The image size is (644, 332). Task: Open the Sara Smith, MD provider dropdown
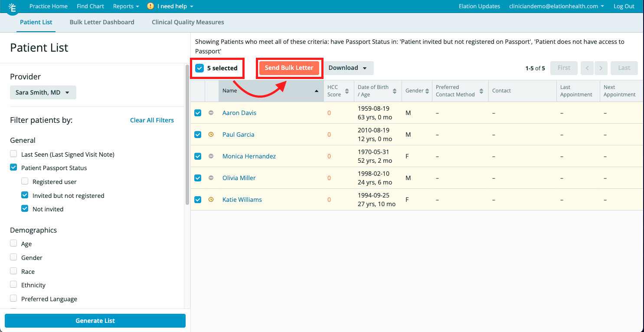[x=43, y=92]
